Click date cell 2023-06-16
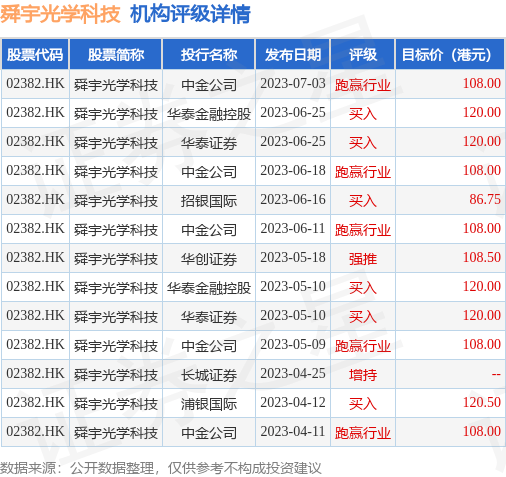Screen dimensions: 506x477 293,200
